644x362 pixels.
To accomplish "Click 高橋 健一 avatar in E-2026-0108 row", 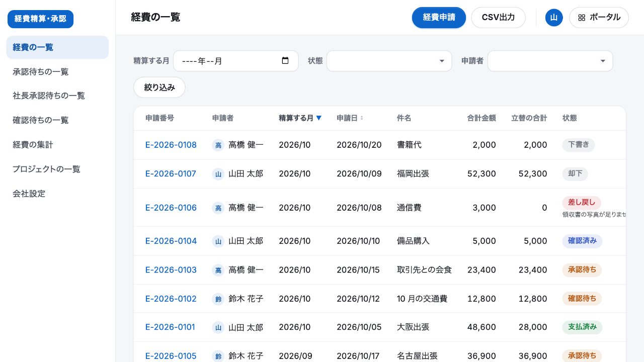I will pyautogui.click(x=218, y=145).
